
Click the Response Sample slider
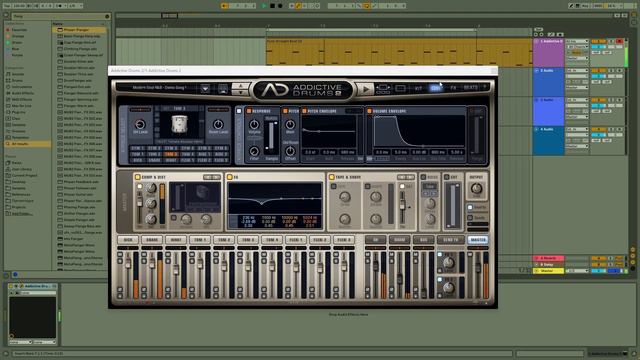(271, 136)
